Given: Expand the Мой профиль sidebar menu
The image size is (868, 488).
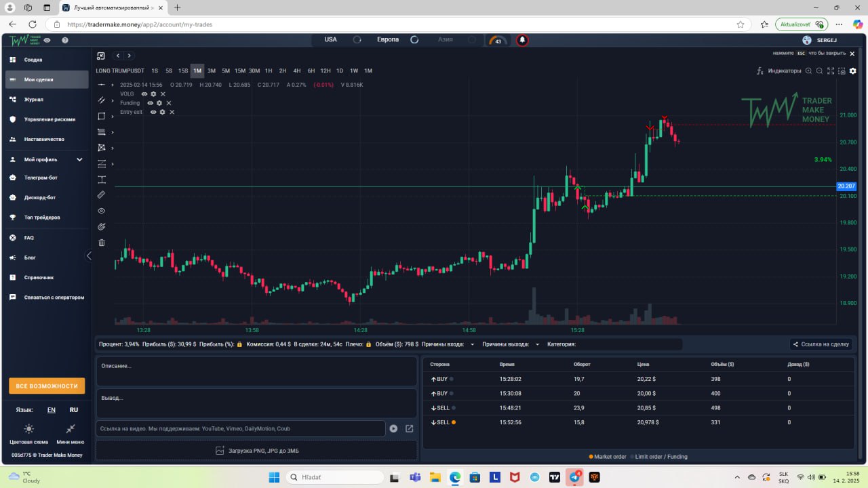Looking at the screenshot, I should (x=46, y=159).
